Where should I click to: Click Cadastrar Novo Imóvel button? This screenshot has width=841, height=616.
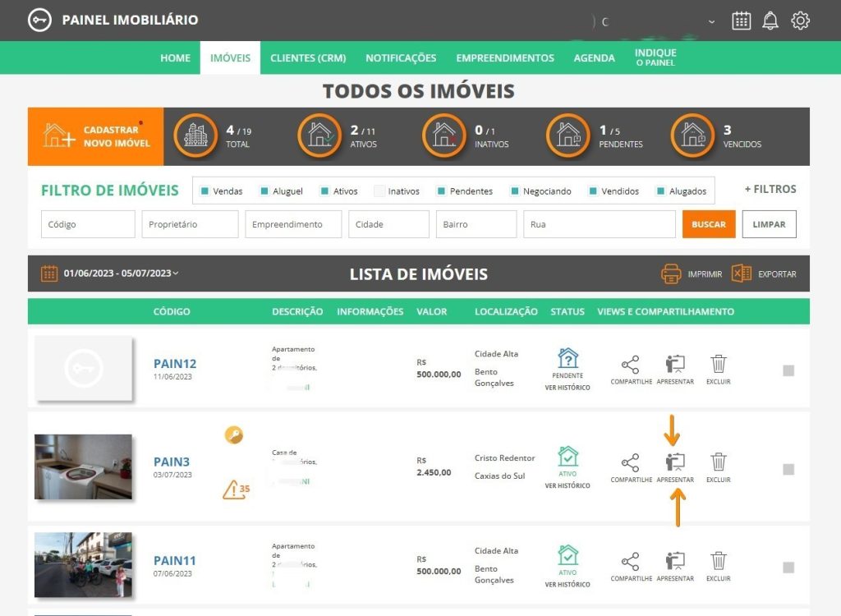tap(96, 136)
